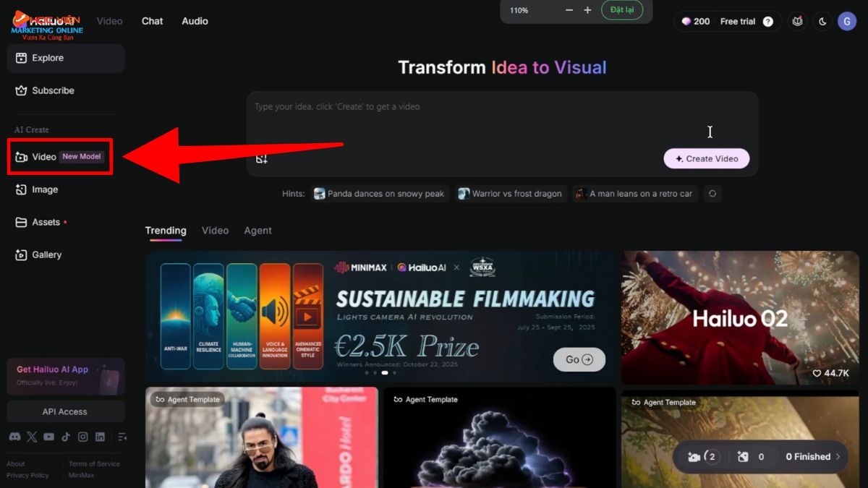Click the Assets folder icon
The image size is (868, 488).
(x=21, y=222)
